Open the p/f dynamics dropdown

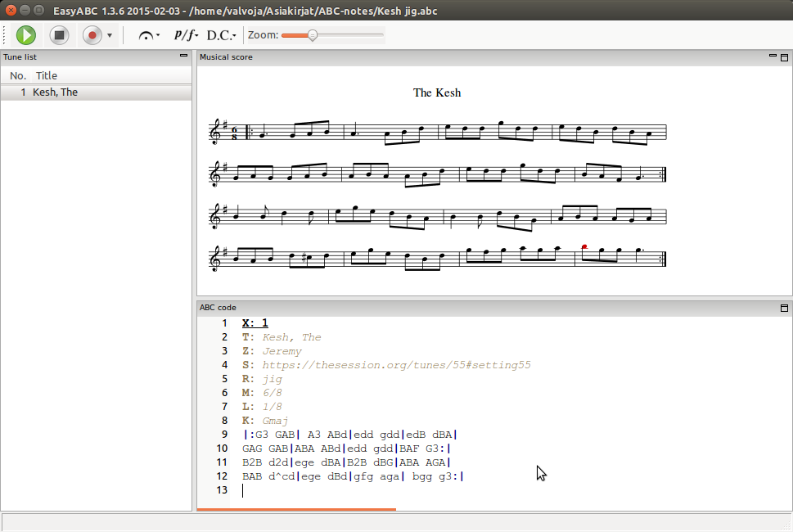[x=186, y=35]
